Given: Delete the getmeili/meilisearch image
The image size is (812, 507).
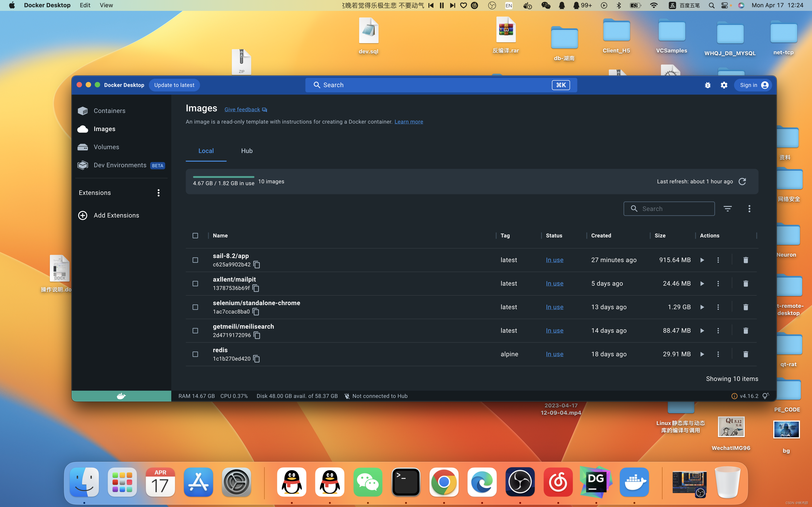Looking at the screenshot, I should [746, 331].
